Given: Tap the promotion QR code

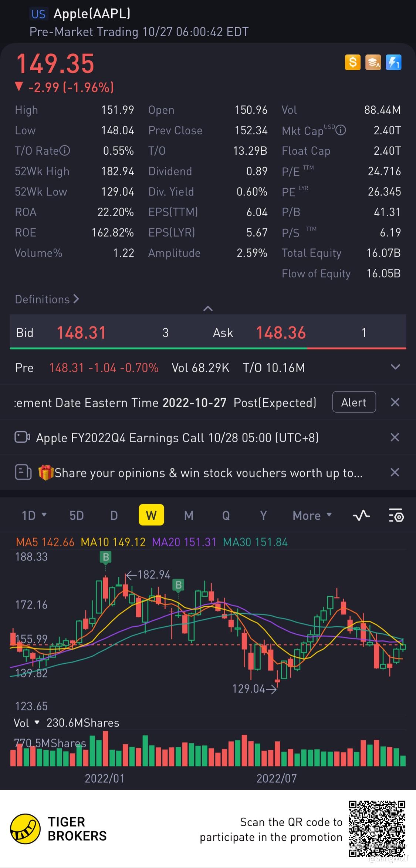Looking at the screenshot, I should point(377,829).
